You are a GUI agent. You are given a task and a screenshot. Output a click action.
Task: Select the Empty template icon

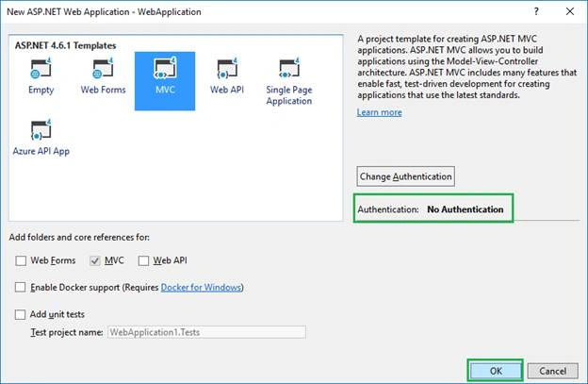[x=41, y=69]
